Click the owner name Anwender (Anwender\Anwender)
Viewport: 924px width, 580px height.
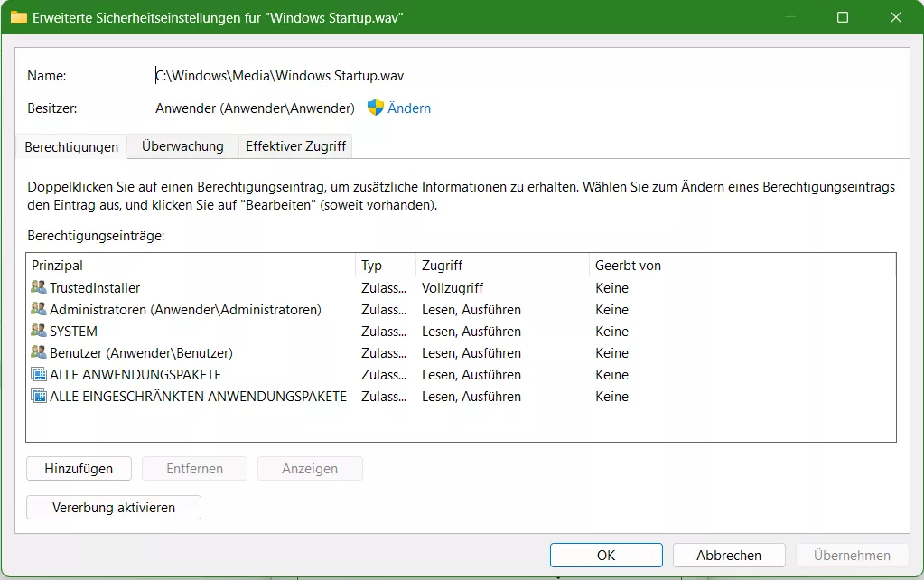255,108
